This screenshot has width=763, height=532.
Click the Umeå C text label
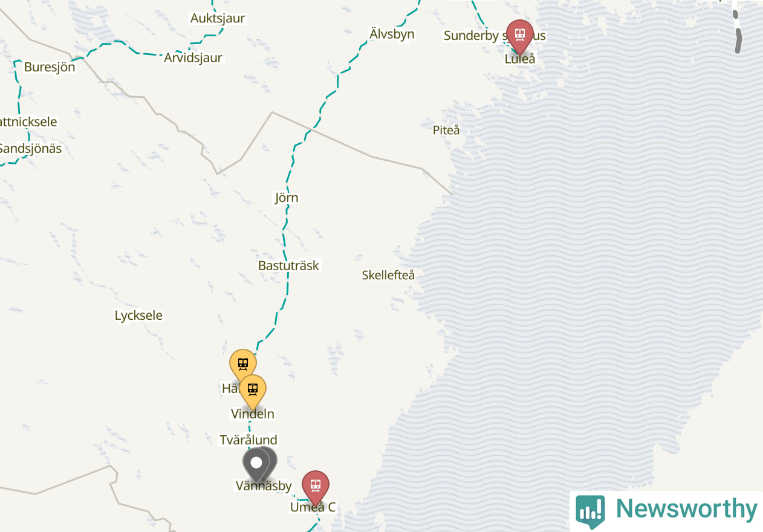[313, 507]
